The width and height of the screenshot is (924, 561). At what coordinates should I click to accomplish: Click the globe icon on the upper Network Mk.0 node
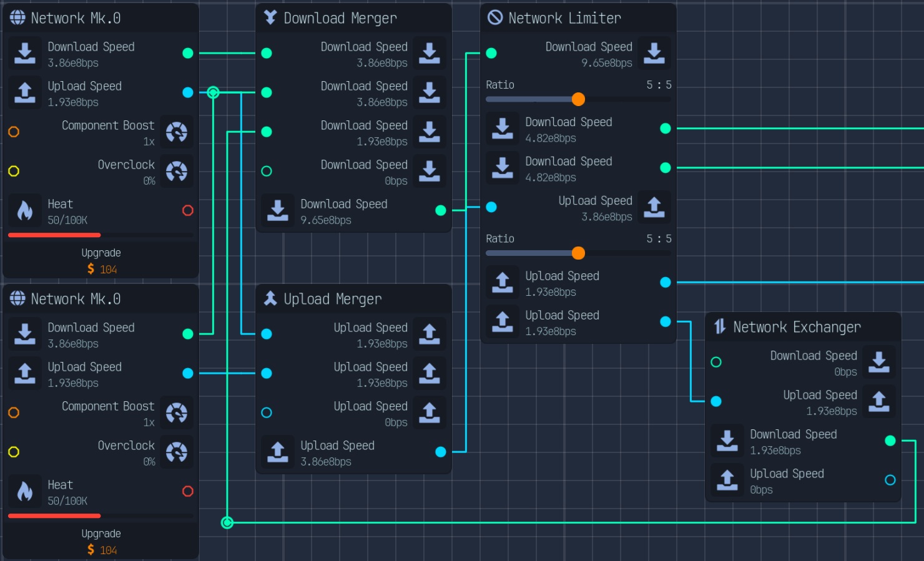coord(17,18)
